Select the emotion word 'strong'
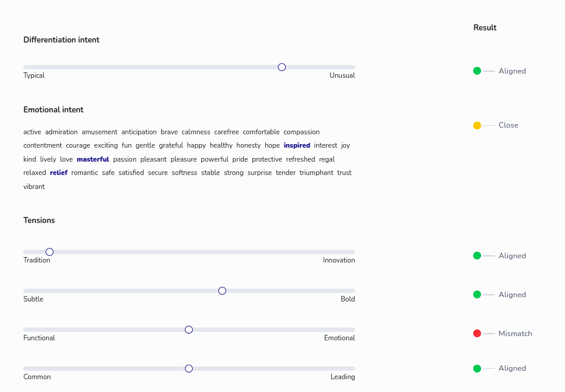The width and height of the screenshot is (565, 392). (234, 173)
